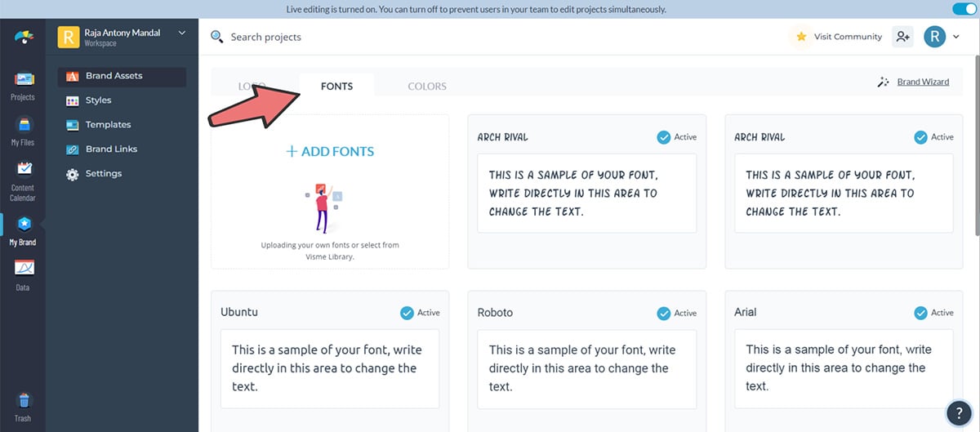This screenshot has height=432, width=980.
Task: Open the Brand Wizard link
Action: coord(923,82)
